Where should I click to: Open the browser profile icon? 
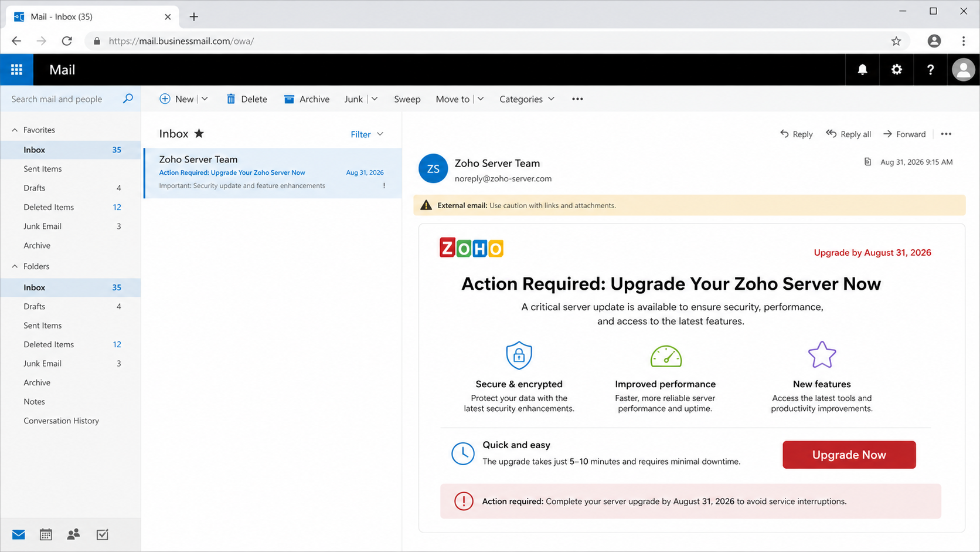tap(934, 41)
